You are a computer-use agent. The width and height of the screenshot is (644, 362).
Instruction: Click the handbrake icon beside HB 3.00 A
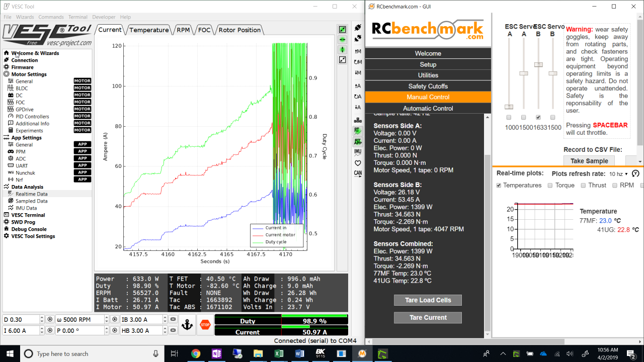173,330
